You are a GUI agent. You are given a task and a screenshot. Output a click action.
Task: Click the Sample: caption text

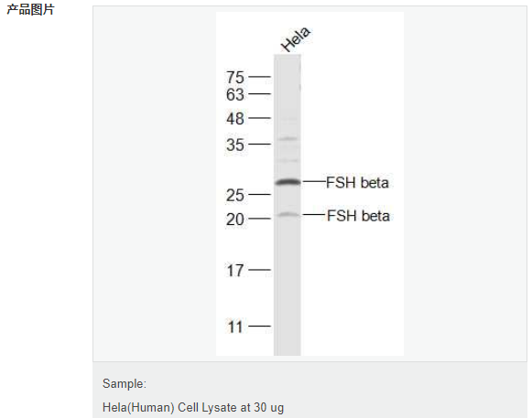pos(125,384)
